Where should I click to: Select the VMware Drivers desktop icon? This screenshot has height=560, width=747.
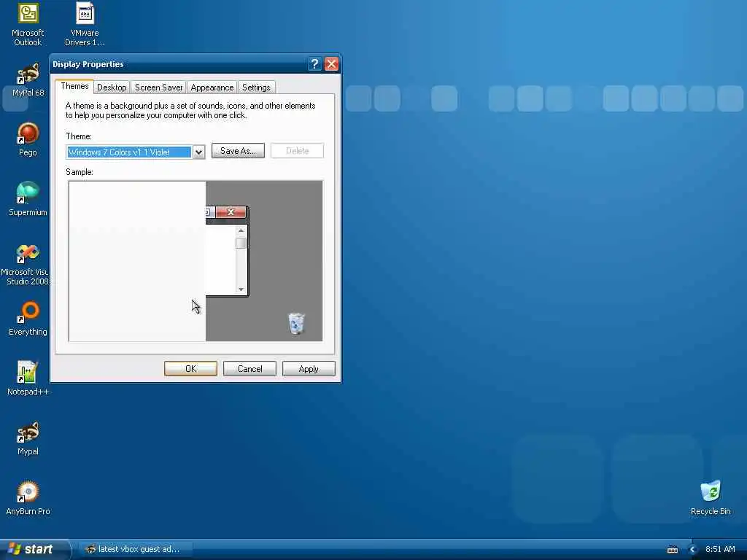coord(85,24)
